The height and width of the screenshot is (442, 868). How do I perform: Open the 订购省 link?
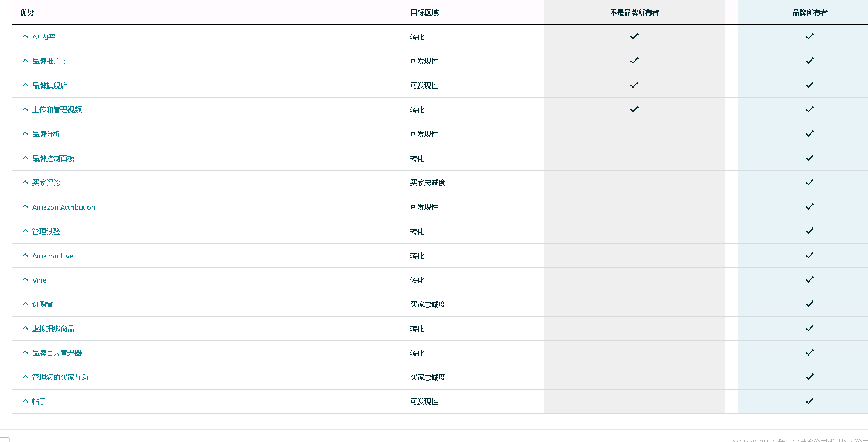43,304
